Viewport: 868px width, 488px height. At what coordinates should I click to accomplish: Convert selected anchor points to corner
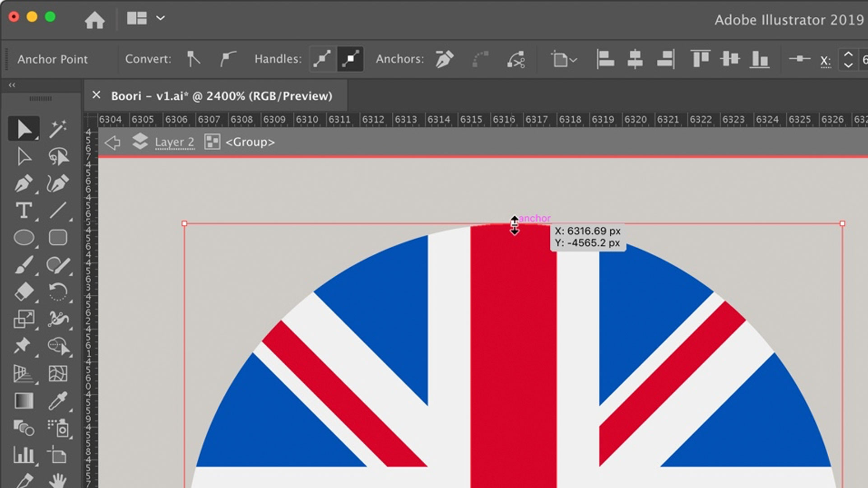click(x=194, y=59)
